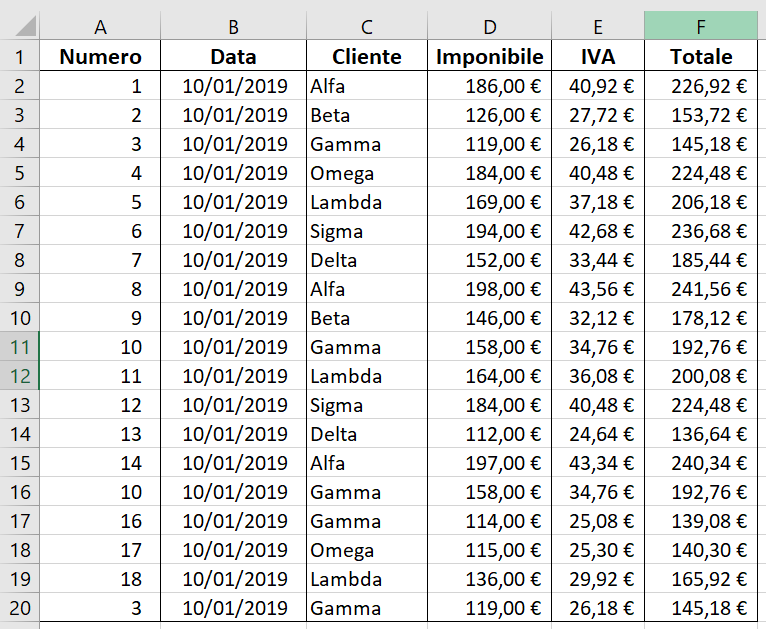Select imponibile cell 198,00 €
766x629 pixels.
489,289
